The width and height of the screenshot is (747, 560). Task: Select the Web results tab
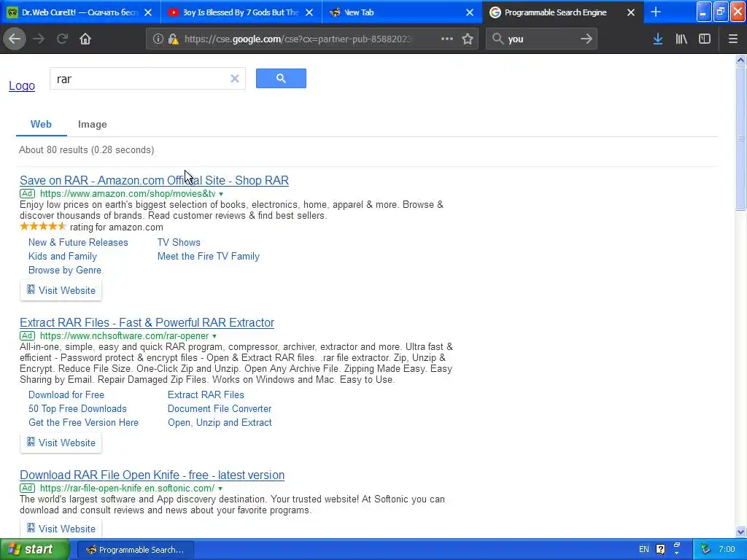pos(41,124)
